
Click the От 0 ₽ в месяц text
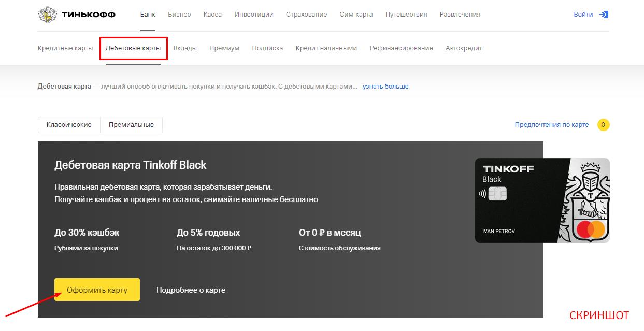(x=330, y=233)
